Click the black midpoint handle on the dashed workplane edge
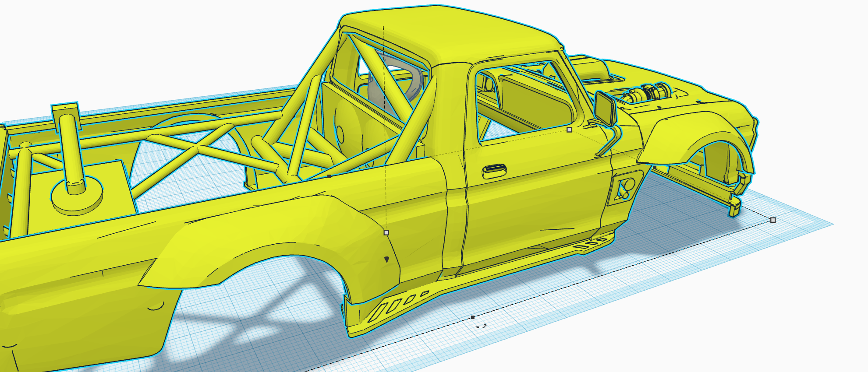This screenshot has width=868, height=372. click(x=472, y=317)
